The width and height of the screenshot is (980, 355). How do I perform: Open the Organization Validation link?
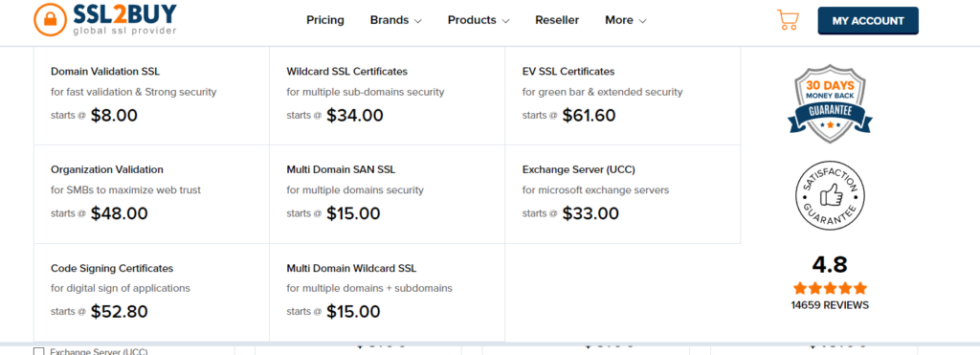point(107,169)
